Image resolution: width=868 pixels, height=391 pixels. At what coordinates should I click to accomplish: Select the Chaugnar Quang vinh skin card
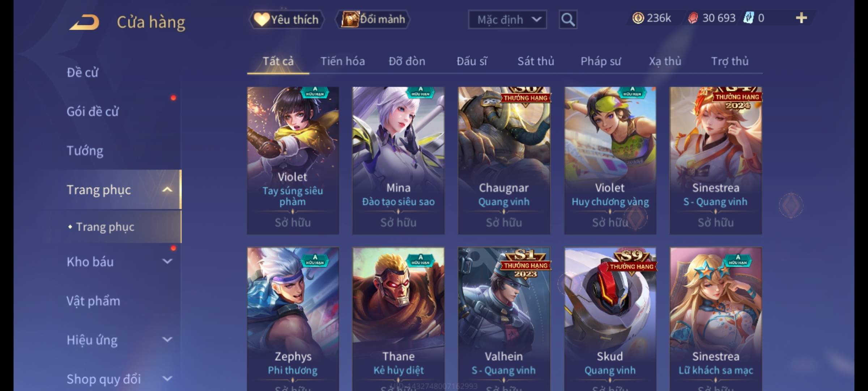(504, 160)
